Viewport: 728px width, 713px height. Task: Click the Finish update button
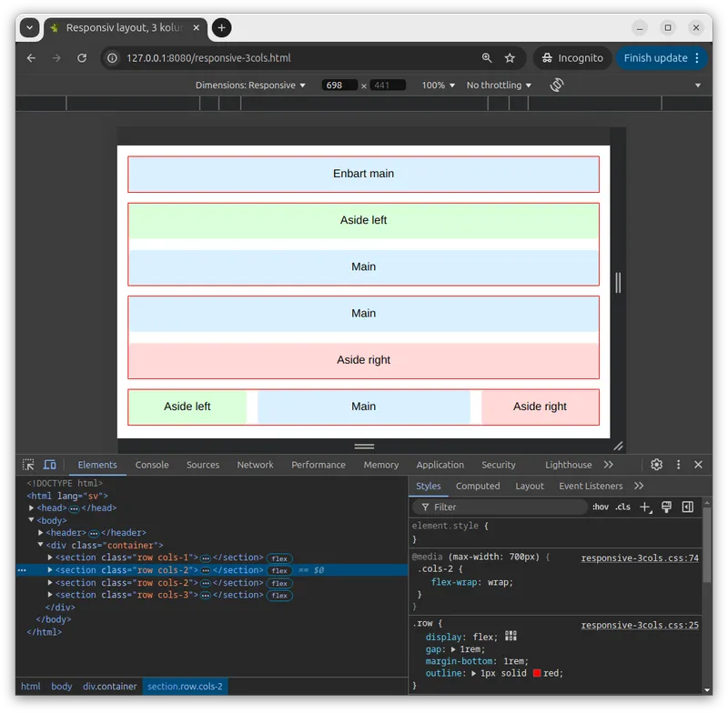tap(655, 58)
